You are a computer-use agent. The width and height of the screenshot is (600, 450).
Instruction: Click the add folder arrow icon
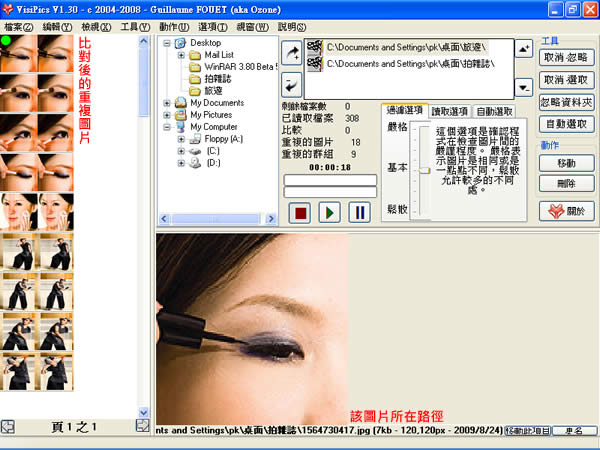[292, 53]
